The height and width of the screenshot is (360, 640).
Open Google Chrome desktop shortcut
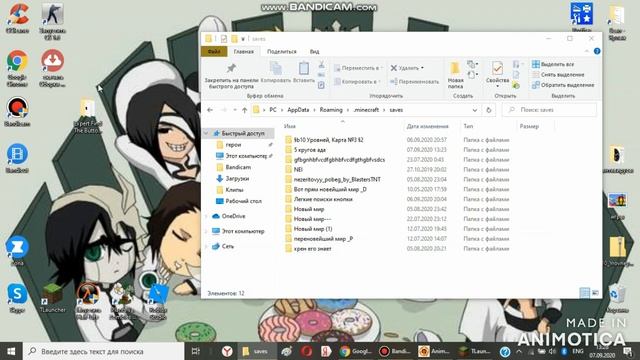[x=17, y=68]
